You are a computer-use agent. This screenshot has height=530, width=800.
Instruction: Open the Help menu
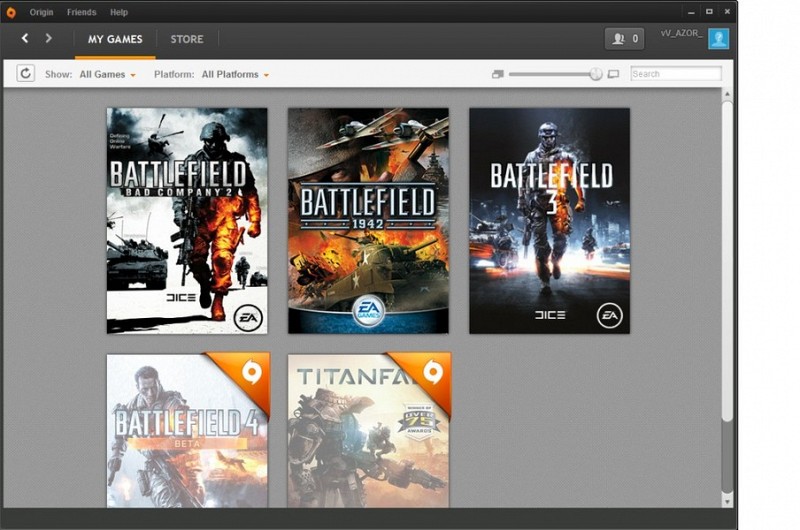point(119,12)
